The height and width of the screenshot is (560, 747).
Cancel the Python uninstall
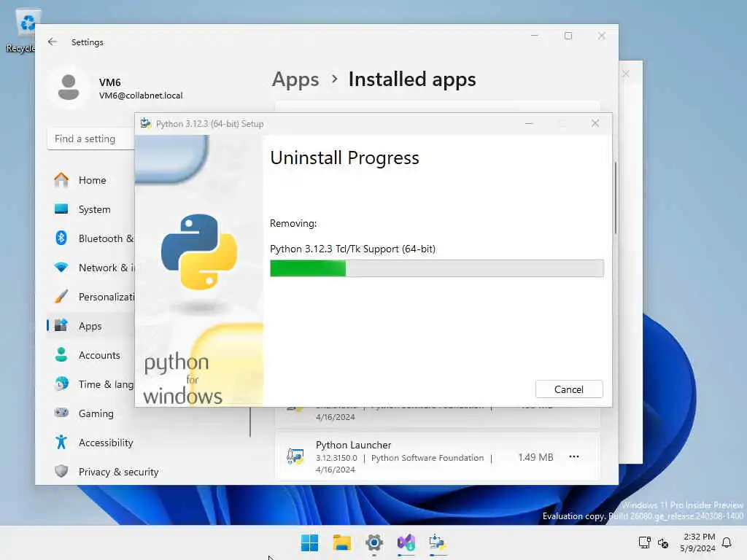(569, 389)
